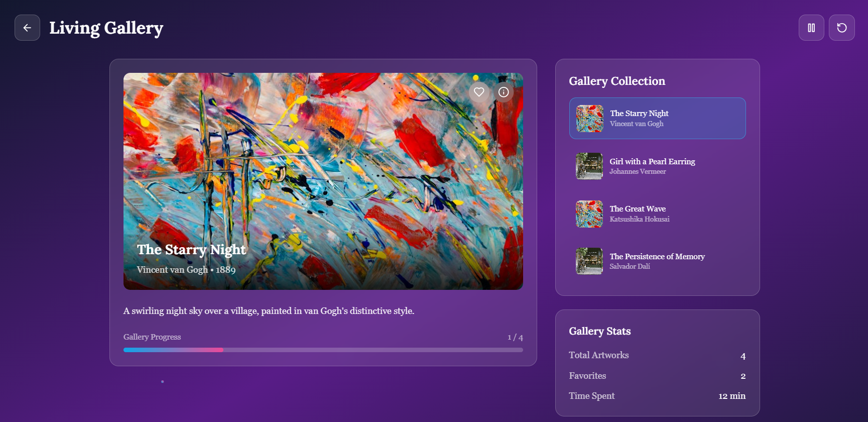The width and height of the screenshot is (868, 422).
Task: Go back using the arrow button
Action: (27, 28)
